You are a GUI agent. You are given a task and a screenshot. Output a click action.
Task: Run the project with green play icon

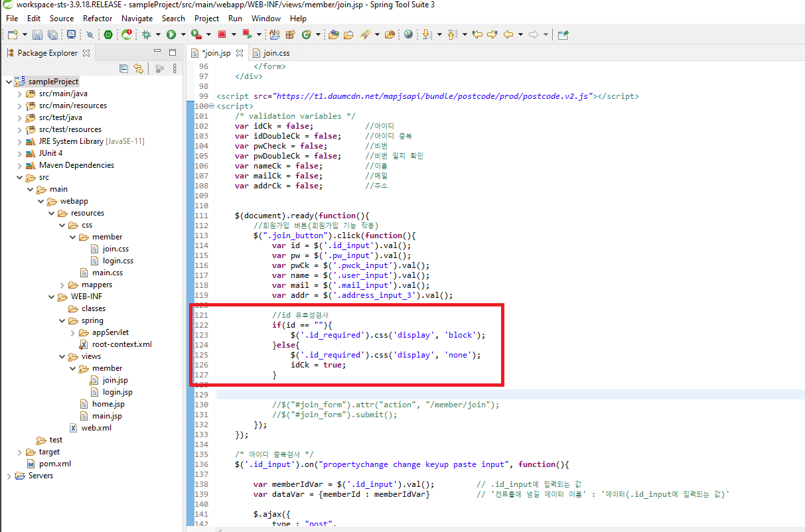[x=171, y=34]
